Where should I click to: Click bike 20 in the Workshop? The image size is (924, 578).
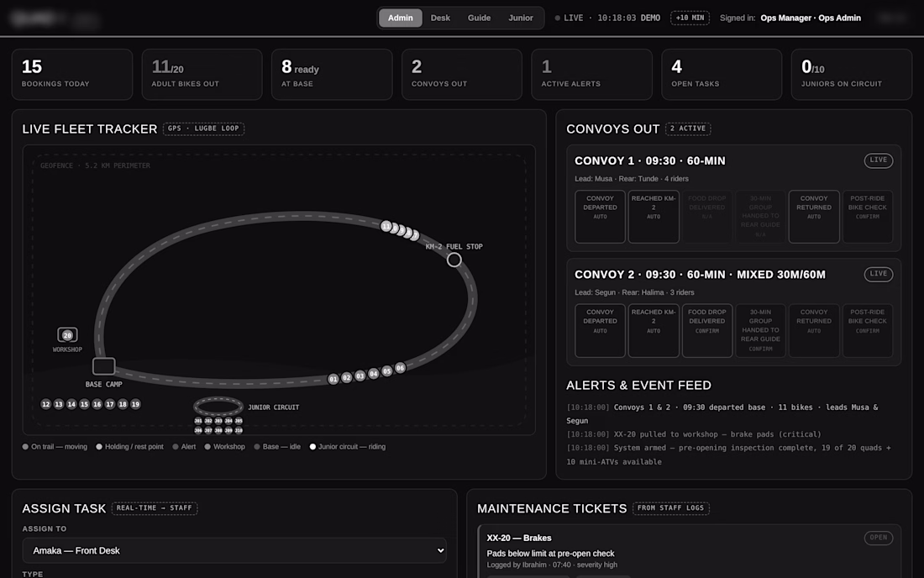point(67,335)
